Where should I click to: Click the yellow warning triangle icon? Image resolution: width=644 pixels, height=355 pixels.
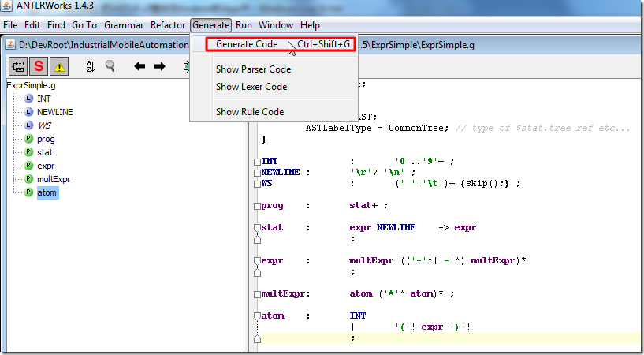[x=59, y=66]
